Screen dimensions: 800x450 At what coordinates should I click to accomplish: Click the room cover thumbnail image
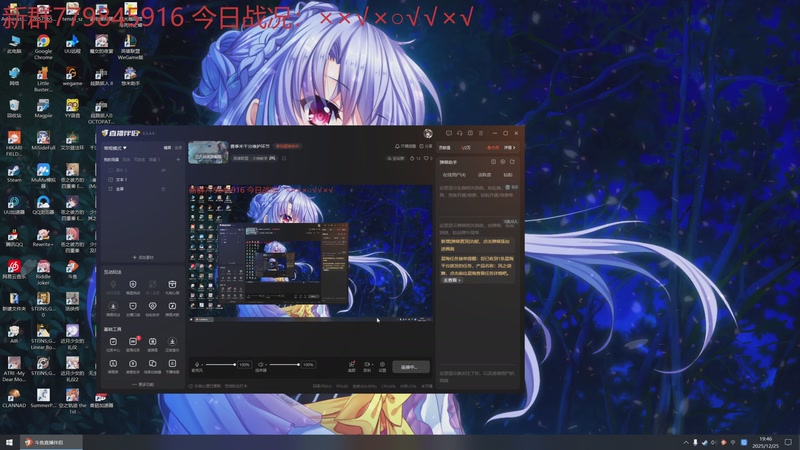(x=208, y=153)
